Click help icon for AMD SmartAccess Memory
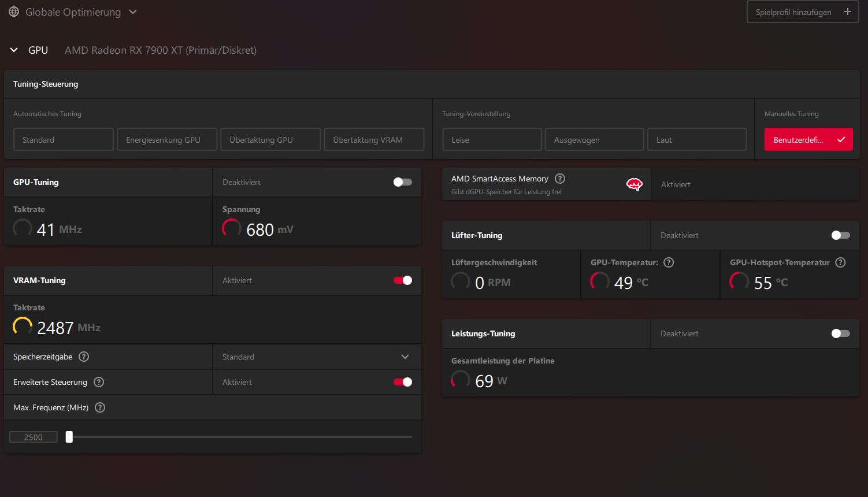This screenshot has height=497, width=868. [560, 179]
